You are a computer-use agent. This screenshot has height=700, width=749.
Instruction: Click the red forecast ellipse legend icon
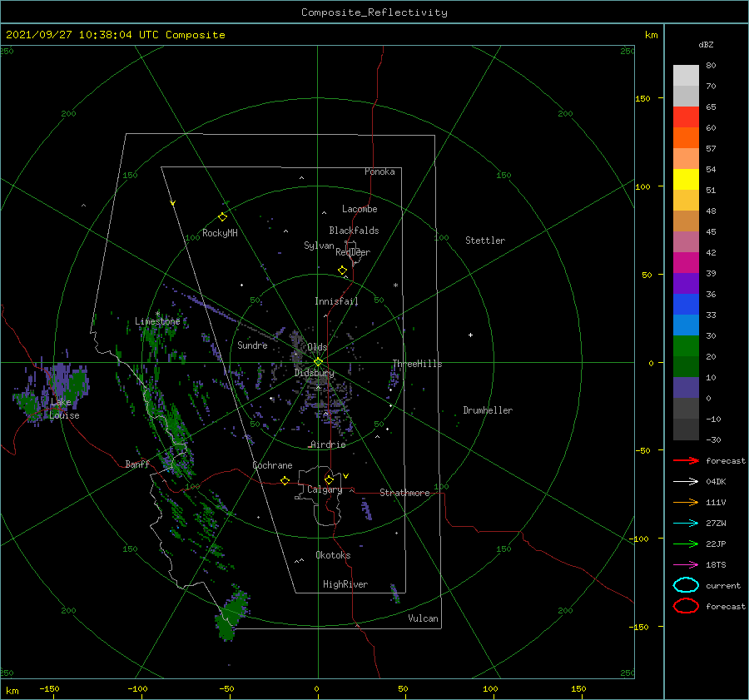(686, 606)
